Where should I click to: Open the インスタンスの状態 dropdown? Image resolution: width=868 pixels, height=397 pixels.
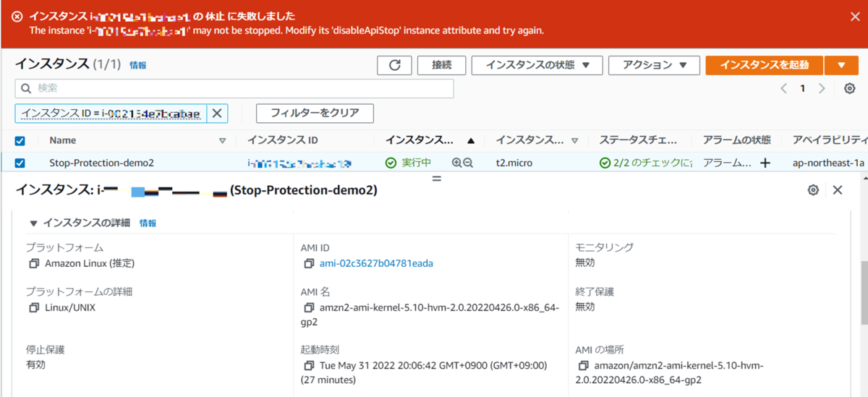point(537,65)
